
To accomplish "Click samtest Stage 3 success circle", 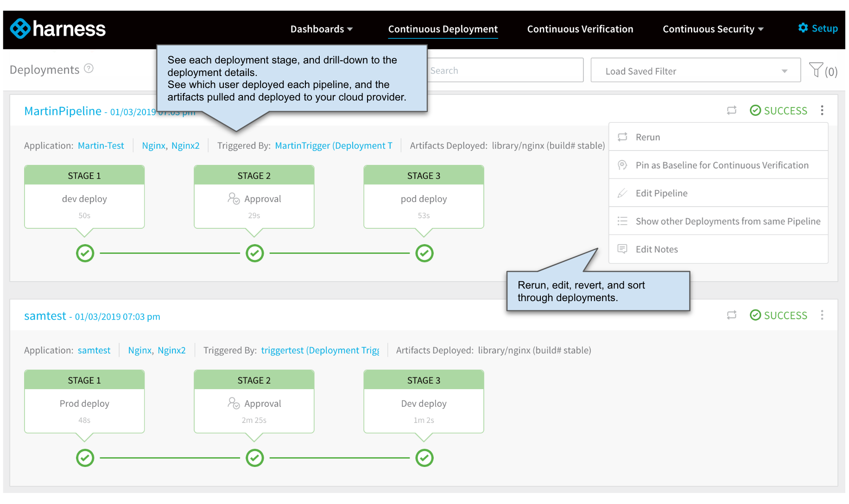I will pyautogui.click(x=424, y=458).
